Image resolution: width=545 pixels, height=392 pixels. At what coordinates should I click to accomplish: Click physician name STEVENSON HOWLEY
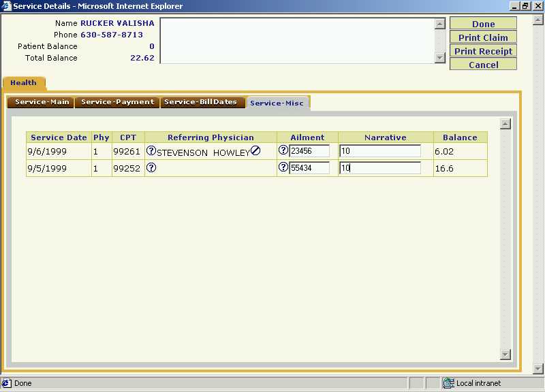[x=203, y=152]
